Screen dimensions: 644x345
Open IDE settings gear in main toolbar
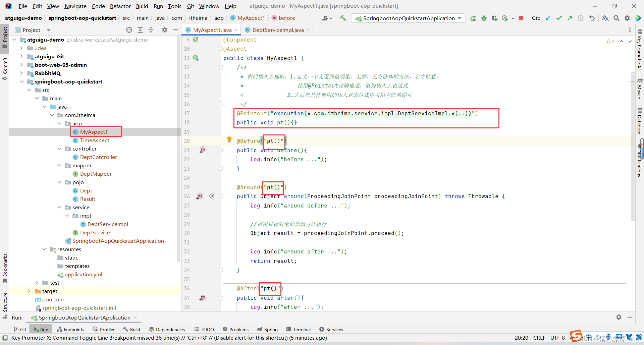[627, 18]
